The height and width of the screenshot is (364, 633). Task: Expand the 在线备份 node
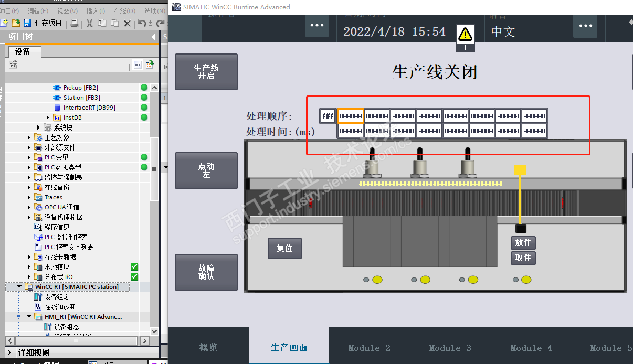[x=29, y=187]
